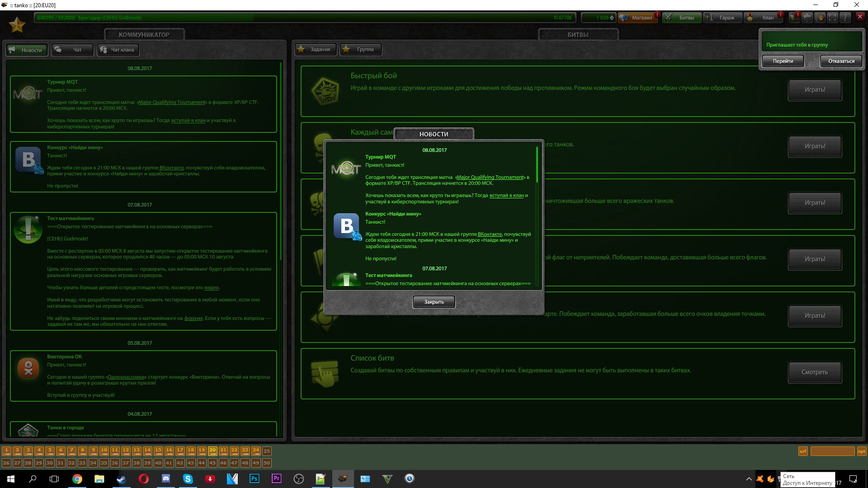Screen dimensions: 868x488
Task: Switch to Чат tab
Action: click(x=72, y=50)
